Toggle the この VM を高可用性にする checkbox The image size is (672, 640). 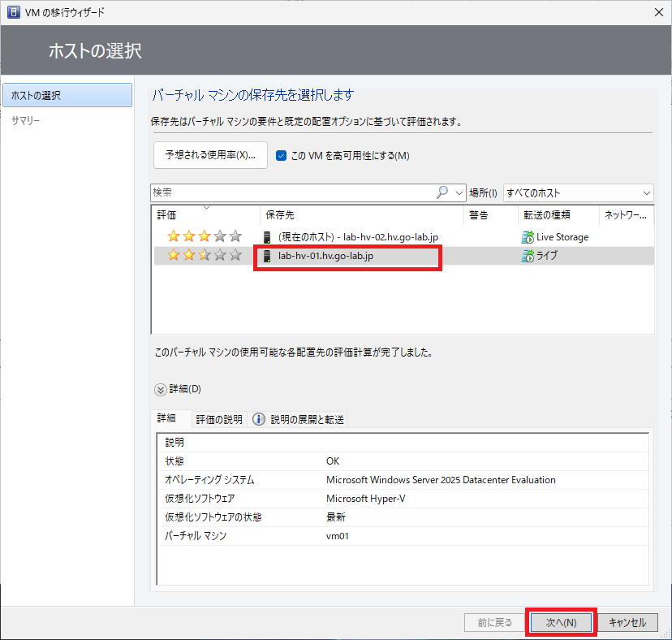tap(281, 156)
